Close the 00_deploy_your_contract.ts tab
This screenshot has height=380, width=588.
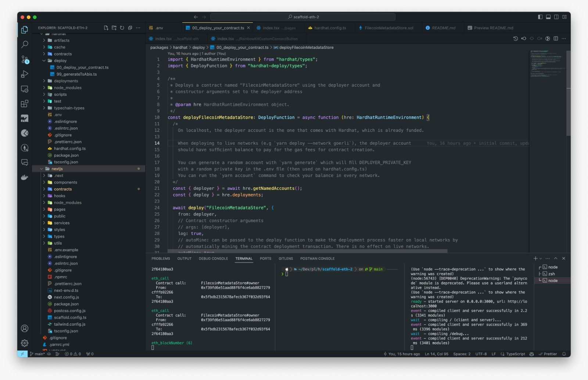[248, 28]
